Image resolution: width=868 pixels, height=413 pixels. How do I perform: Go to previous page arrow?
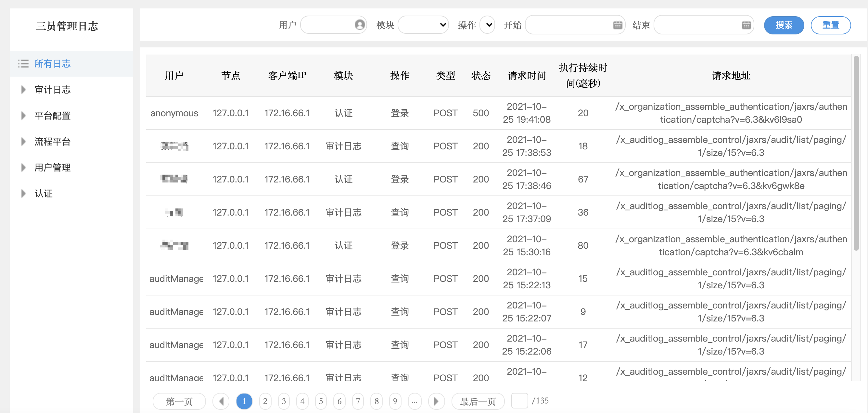click(x=221, y=401)
